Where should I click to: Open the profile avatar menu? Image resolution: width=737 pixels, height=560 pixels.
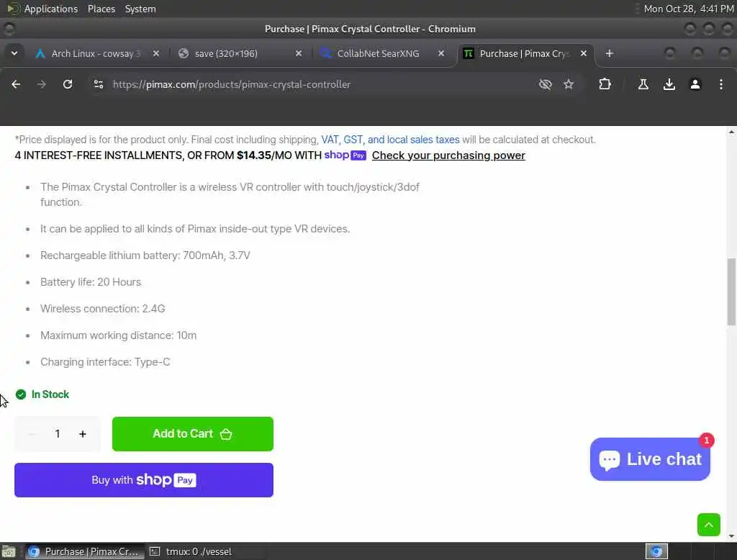tap(695, 85)
